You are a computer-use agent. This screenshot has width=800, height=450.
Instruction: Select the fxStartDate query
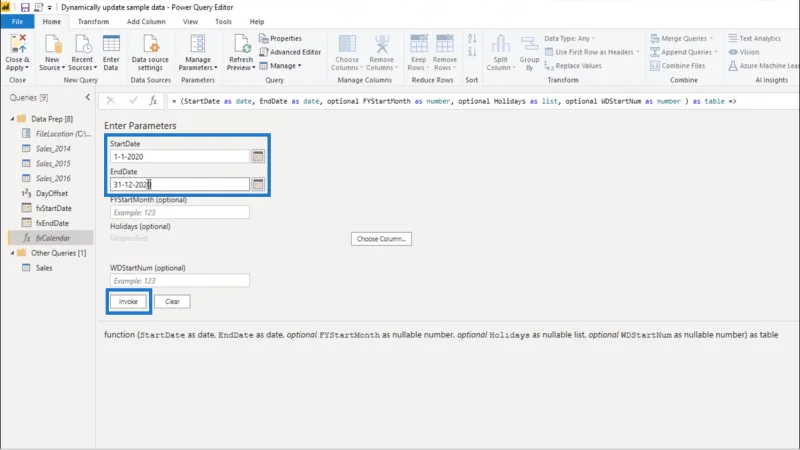54,208
